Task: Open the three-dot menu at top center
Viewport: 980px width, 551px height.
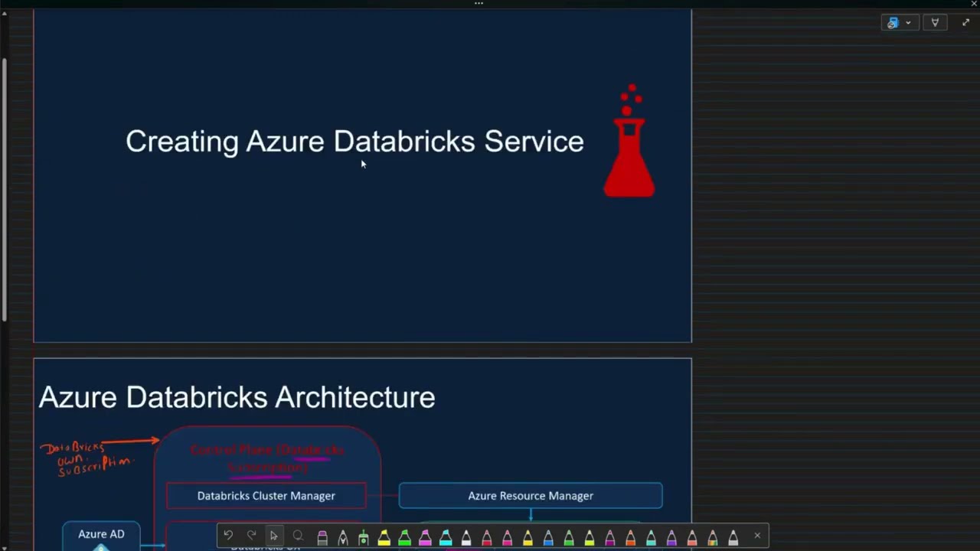Action: point(479,3)
